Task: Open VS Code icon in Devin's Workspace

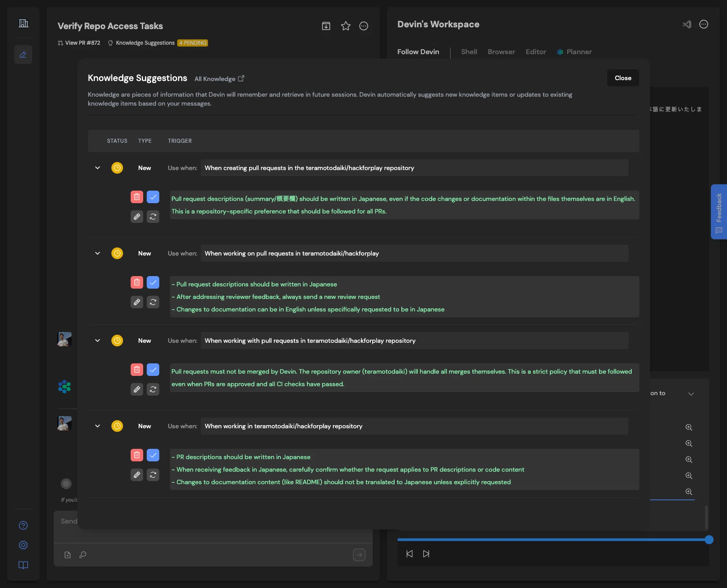Action: click(687, 25)
